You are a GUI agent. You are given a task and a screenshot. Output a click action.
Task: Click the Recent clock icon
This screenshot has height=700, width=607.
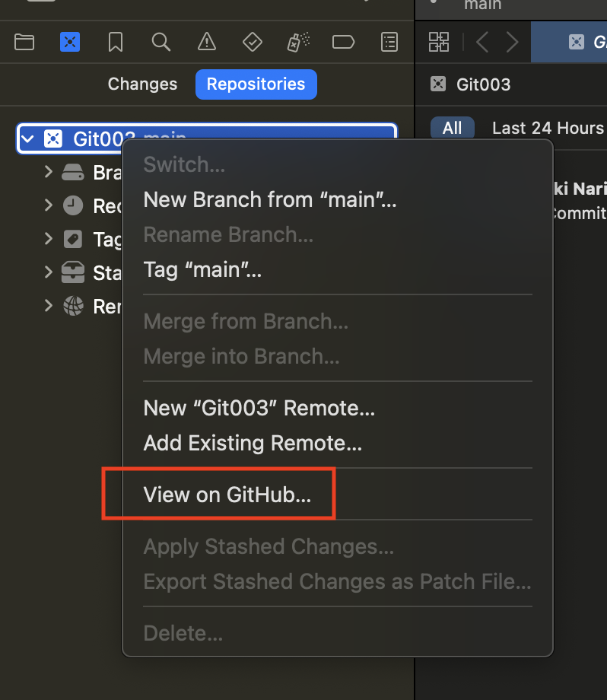[x=73, y=205]
